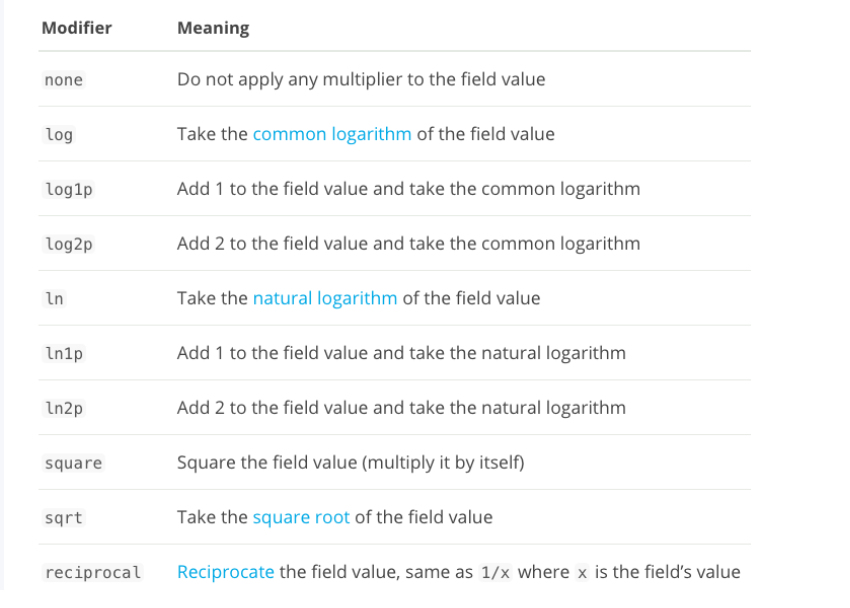
Task: Click the 'log' modifier code
Action: pyautogui.click(x=59, y=135)
